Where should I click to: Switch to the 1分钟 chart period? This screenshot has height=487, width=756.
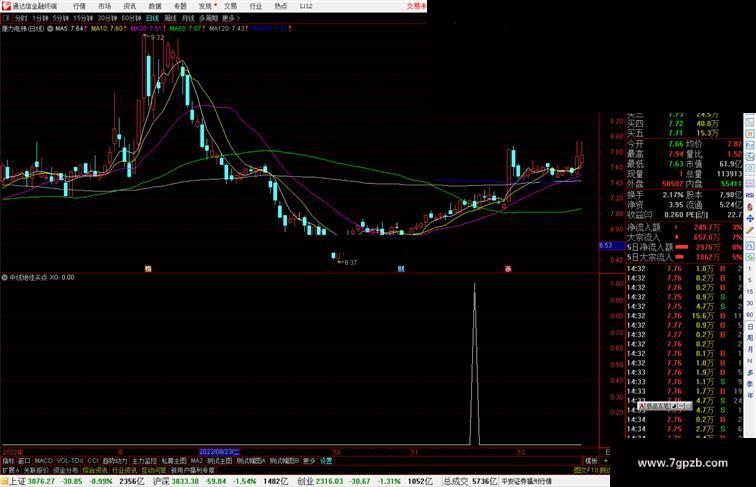[x=40, y=18]
